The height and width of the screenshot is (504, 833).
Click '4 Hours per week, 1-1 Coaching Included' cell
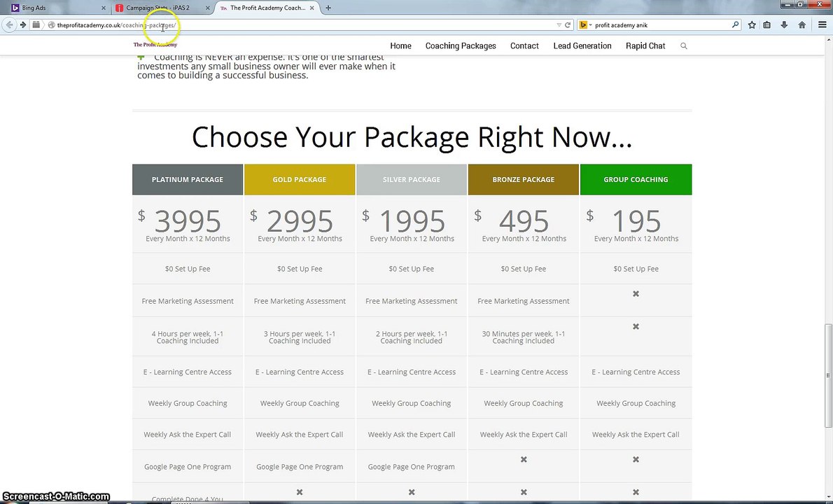188,337
